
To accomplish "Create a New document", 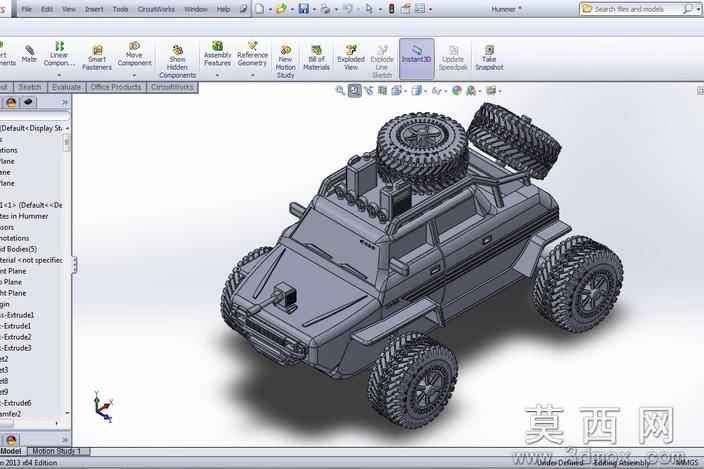I will click(x=260, y=9).
